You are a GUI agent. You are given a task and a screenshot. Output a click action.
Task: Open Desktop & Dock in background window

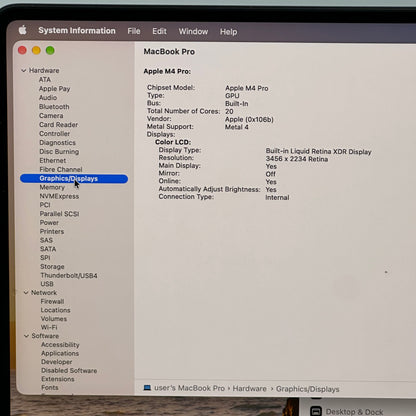pyautogui.click(x=355, y=412)
